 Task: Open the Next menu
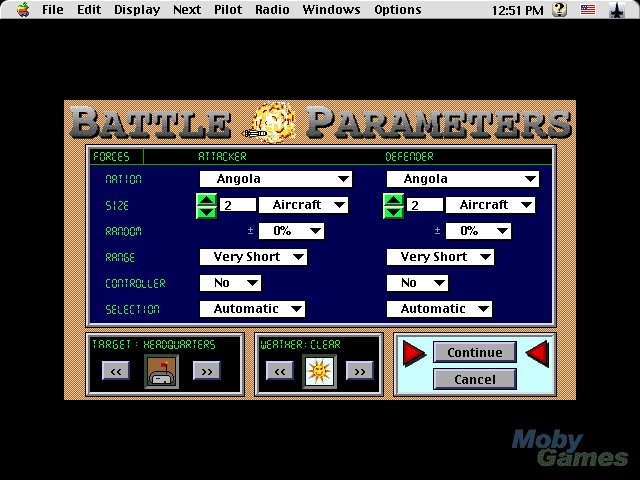187,9
